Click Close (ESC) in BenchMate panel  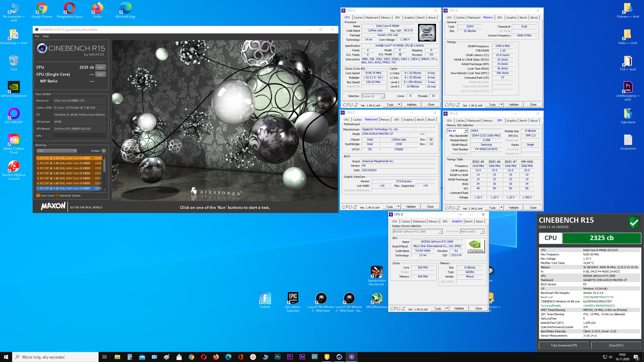click(616, 345)
